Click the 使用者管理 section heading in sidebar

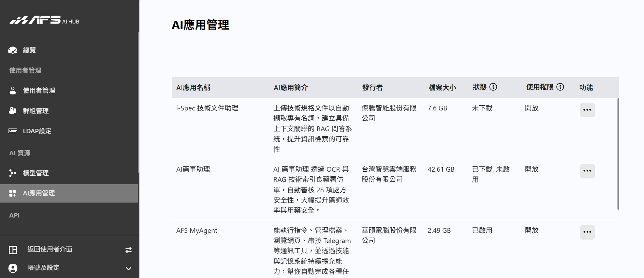point(25,70)
